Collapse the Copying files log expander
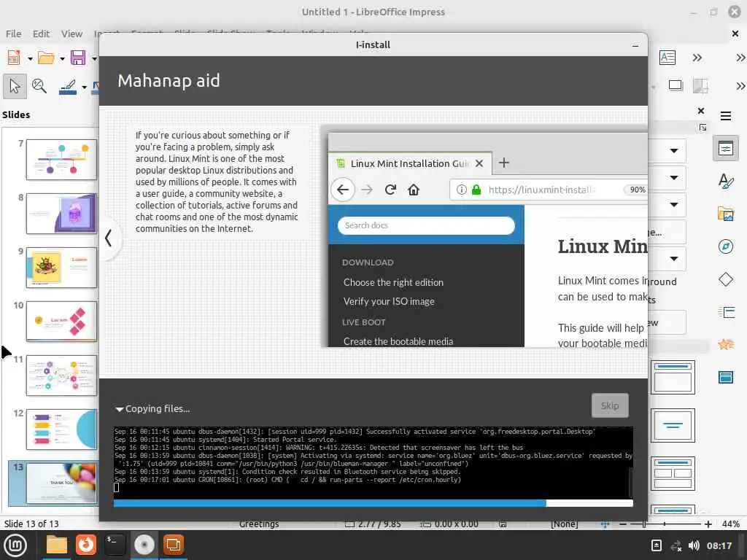Viewport: 747px width, 560px height. (119, 409)
